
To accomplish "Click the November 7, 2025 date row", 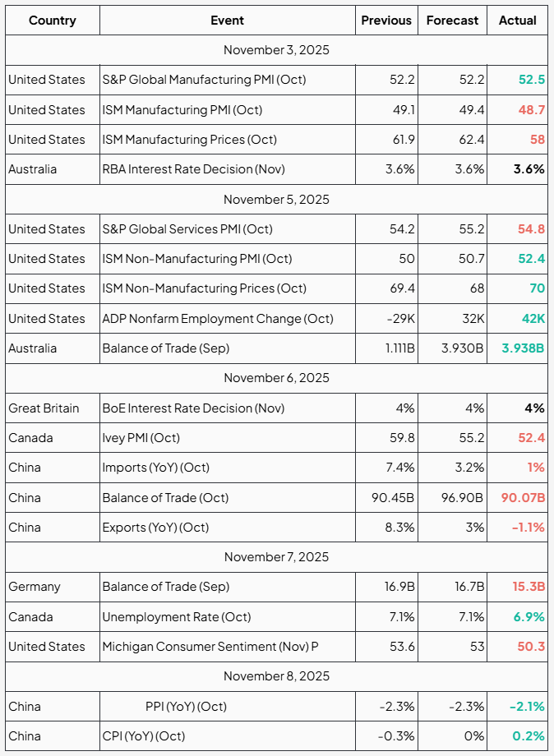I will (x=276, y=557).
